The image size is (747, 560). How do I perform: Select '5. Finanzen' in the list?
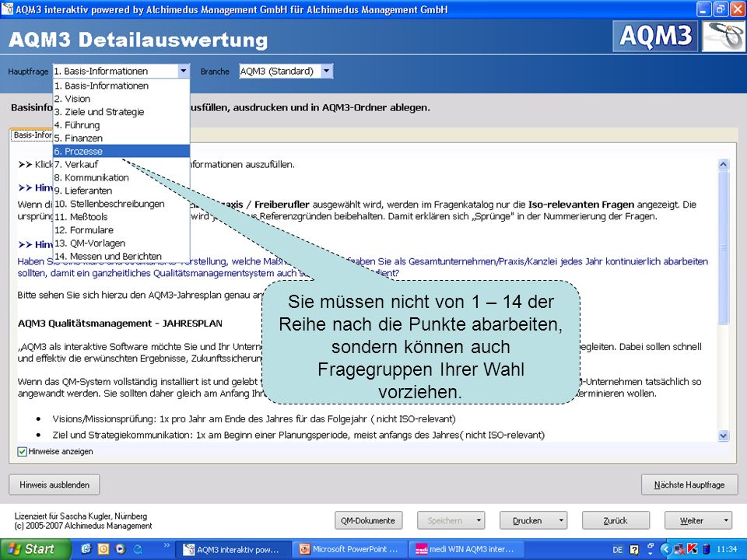(x=121, y=138)
